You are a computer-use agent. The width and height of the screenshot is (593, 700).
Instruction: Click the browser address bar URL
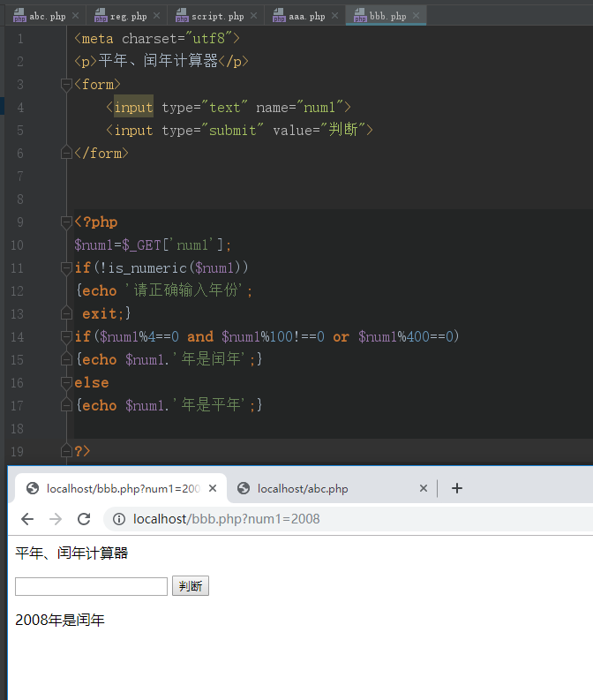[226, 519]
